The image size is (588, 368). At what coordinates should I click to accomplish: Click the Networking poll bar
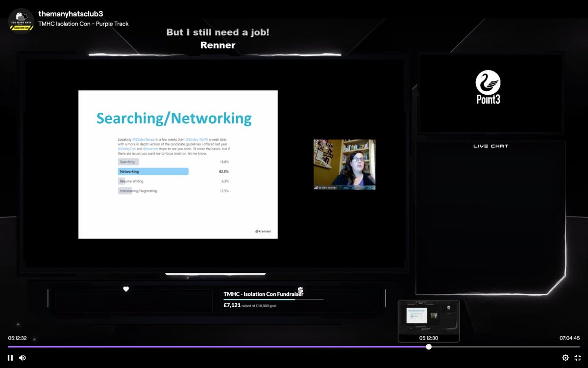pos(153,171)
